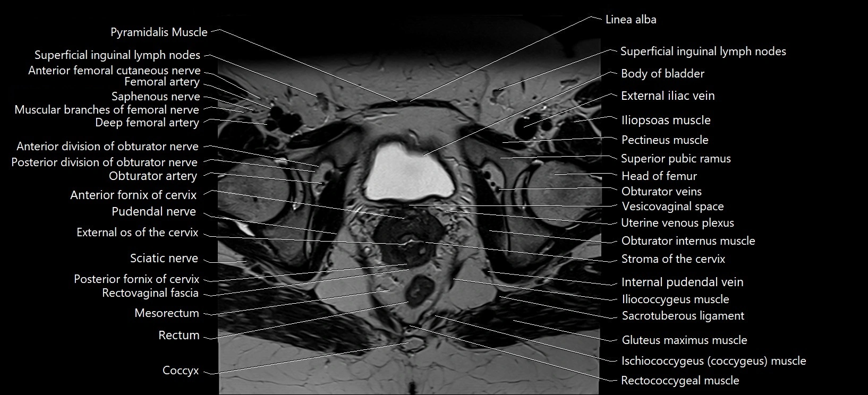This screenshot has height=395, width=868.
Task: Click Anterior fornix of cervix label
Action: (133, 195)
